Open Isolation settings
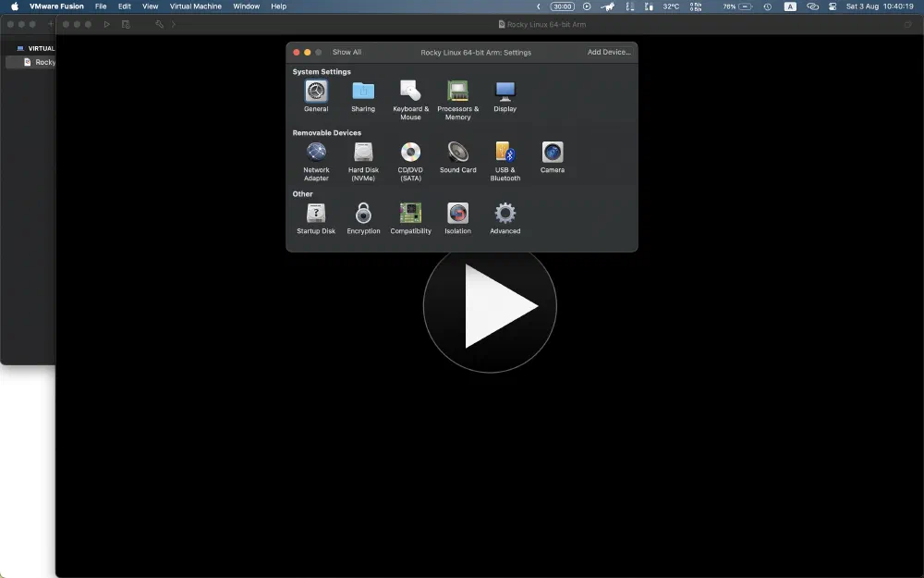 point(457,214)
